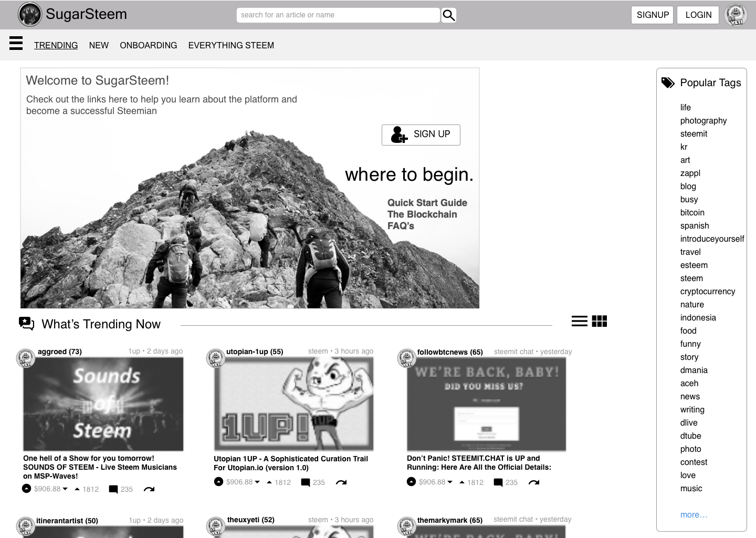
Task: Switch to list view layout
Action: click(580, 321)
